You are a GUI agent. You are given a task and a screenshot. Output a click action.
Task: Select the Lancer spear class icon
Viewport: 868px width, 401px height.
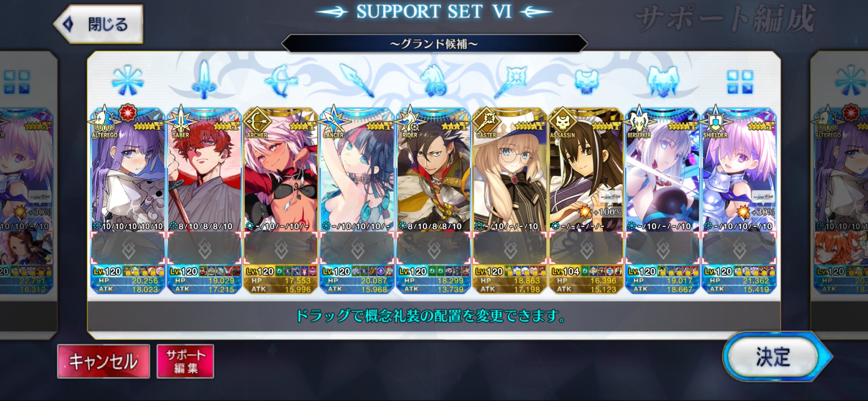click(357, 80)
